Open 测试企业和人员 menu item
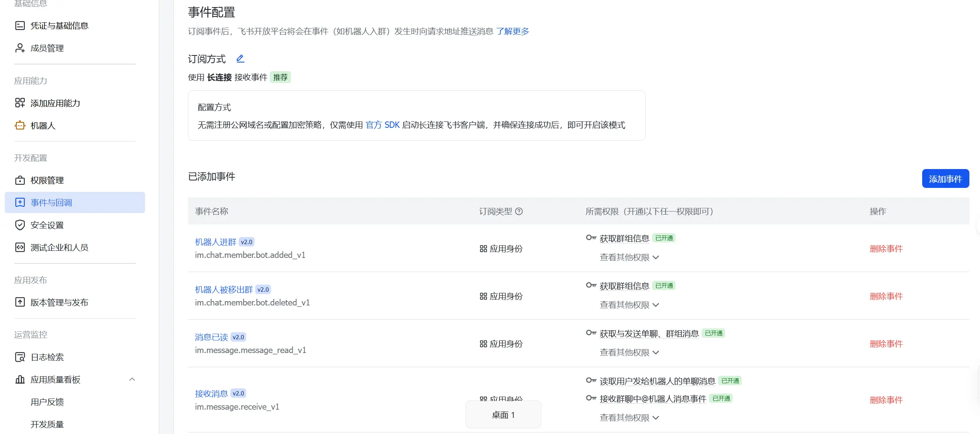The image size is (980, 434). tap(59, 247)
